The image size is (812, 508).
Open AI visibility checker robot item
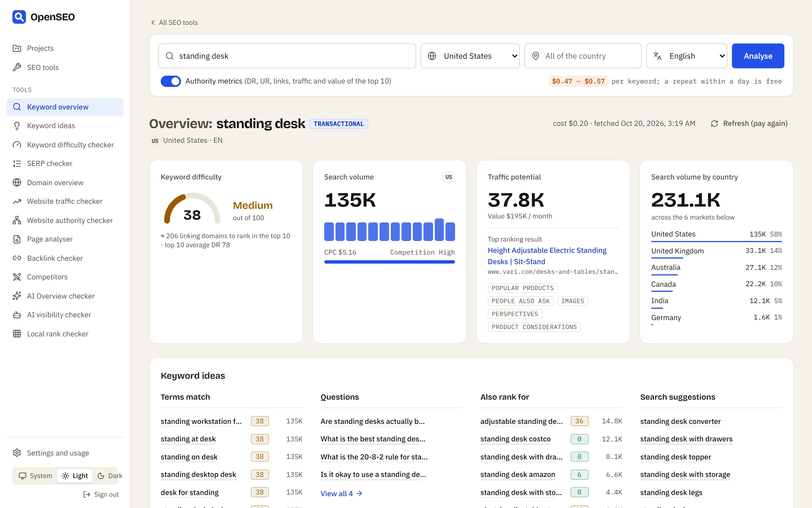pos(65,315)
